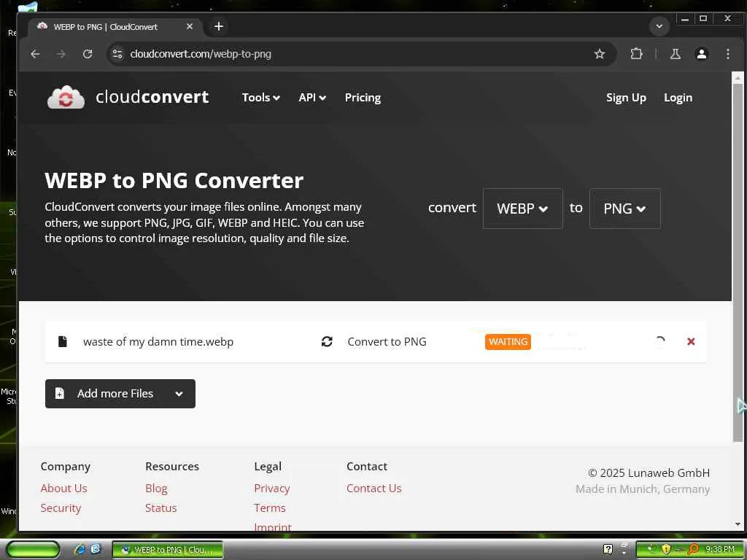
Task: Click the magnifier tray icon near the clock
Action: 693,549
